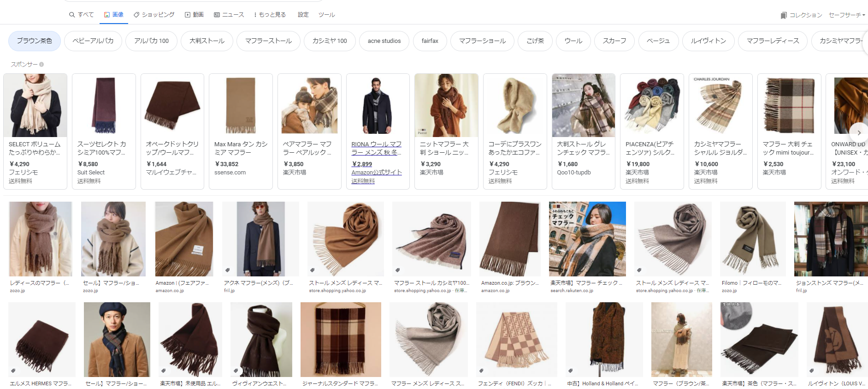The height and width of the screenshot is (389, 868).
Task: Filter by マフラーストール chip
Action: 268,41
